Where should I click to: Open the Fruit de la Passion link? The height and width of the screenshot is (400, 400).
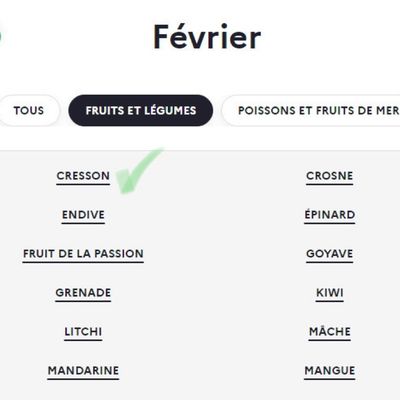tap(83, 254)
